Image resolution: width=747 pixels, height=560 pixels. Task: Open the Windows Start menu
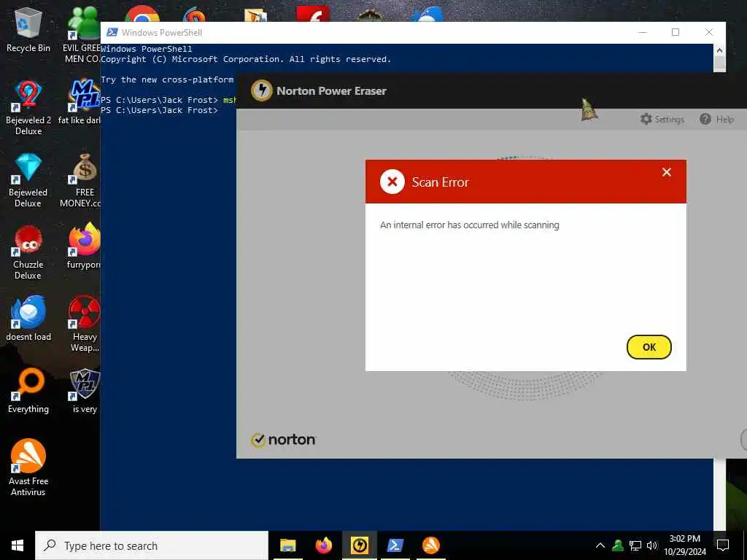tap(18, 545)
